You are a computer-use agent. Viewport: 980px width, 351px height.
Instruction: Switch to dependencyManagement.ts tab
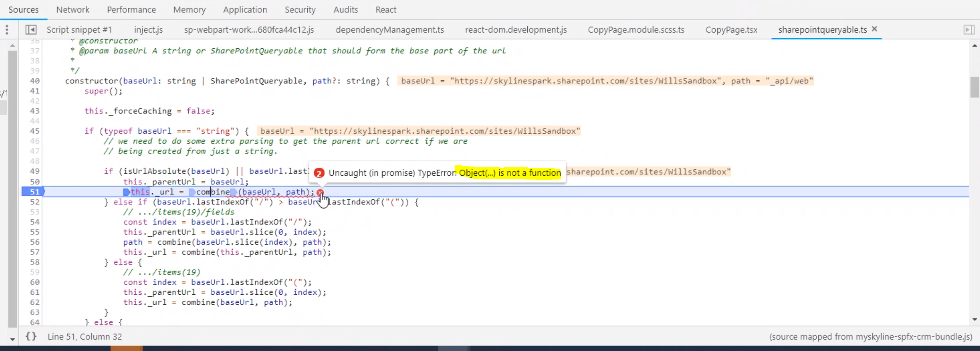390,29
